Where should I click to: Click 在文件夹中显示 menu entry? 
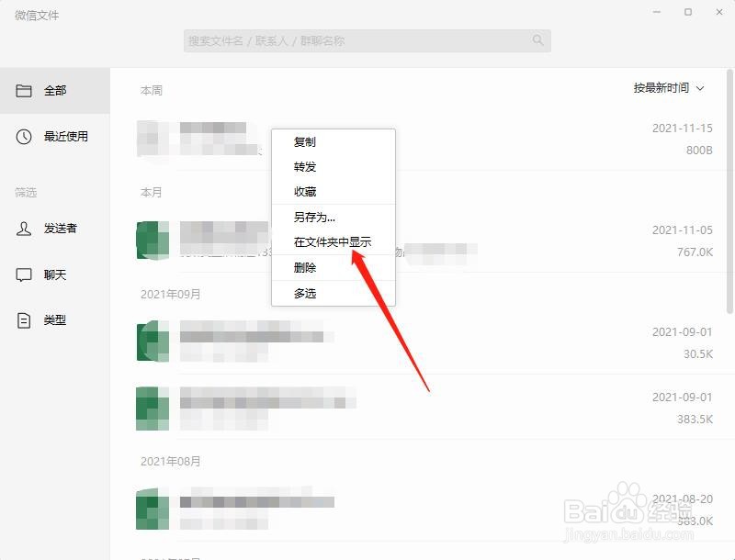334,242
